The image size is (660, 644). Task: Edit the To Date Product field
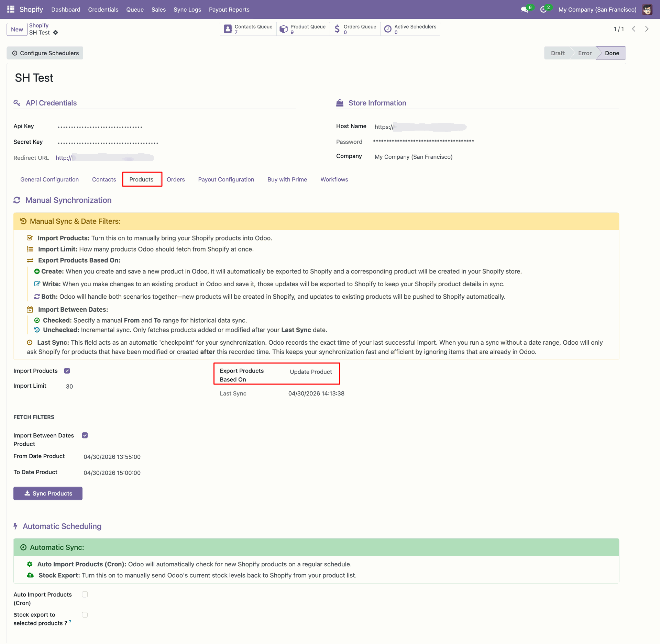tap(112, 473)
